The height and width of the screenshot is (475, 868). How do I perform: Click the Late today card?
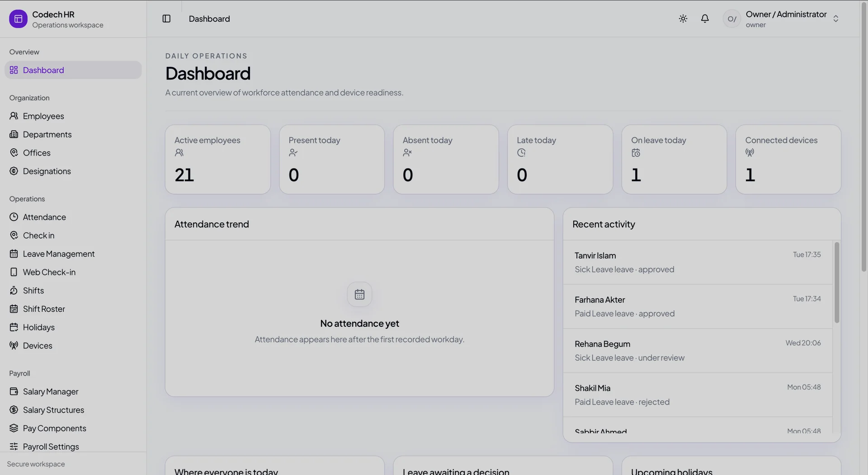[560, 160]
